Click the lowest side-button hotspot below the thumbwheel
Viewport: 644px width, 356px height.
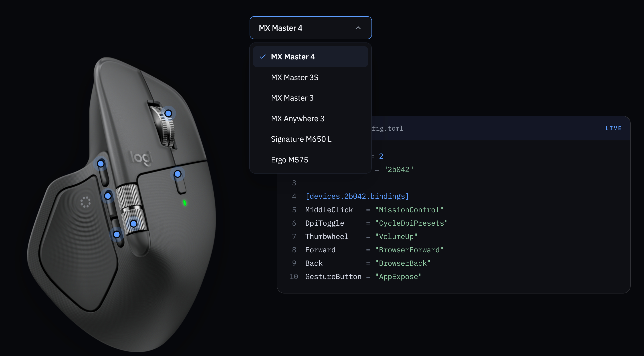117,235
